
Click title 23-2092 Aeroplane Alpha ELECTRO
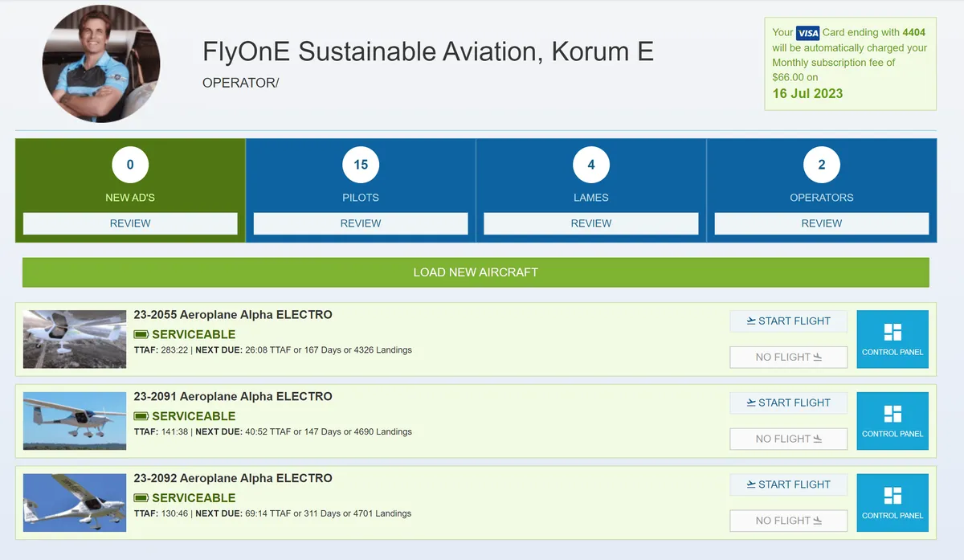(233, 479)
